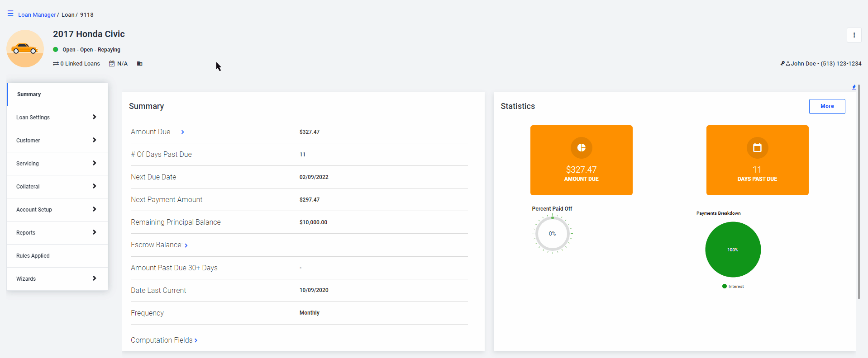Click the 10/09/2020 Date Last Current value
The height and width of the screenshot is (358, 868).
coord(314,290)
